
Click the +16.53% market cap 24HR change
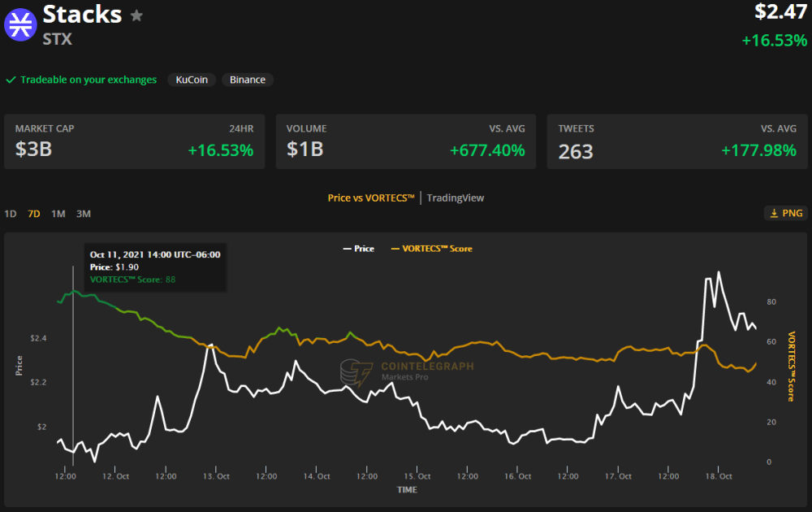click(x=221, y=150)
